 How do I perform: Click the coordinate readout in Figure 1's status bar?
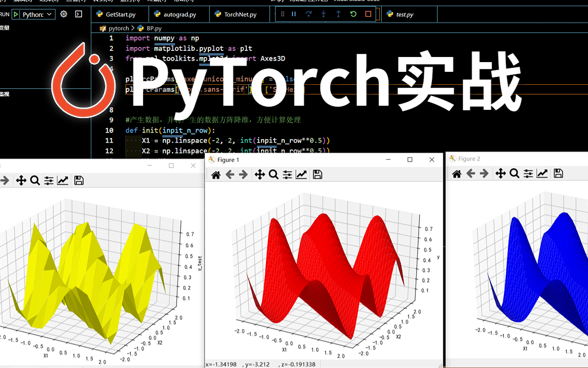(x=261, y=364)
